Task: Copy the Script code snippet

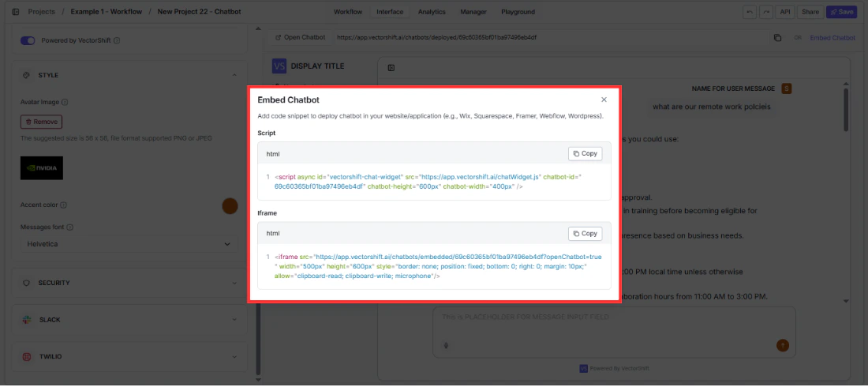Action: coord(586,153)
